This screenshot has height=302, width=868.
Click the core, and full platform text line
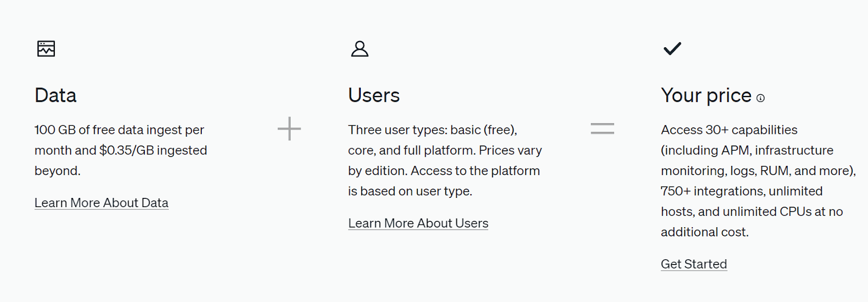click(x=445, y=150)
